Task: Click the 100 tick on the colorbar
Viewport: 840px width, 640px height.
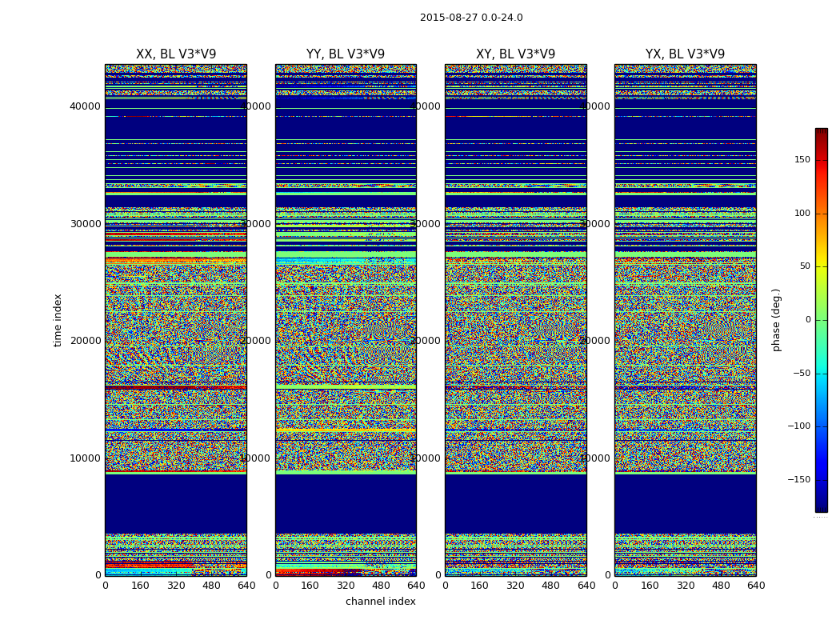Action: [802, 213]
